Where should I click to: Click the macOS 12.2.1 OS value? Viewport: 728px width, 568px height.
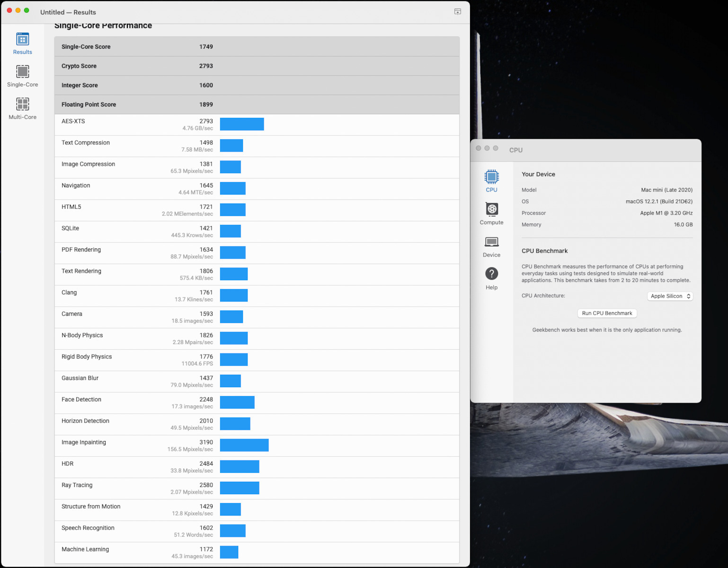click(659, 202)
